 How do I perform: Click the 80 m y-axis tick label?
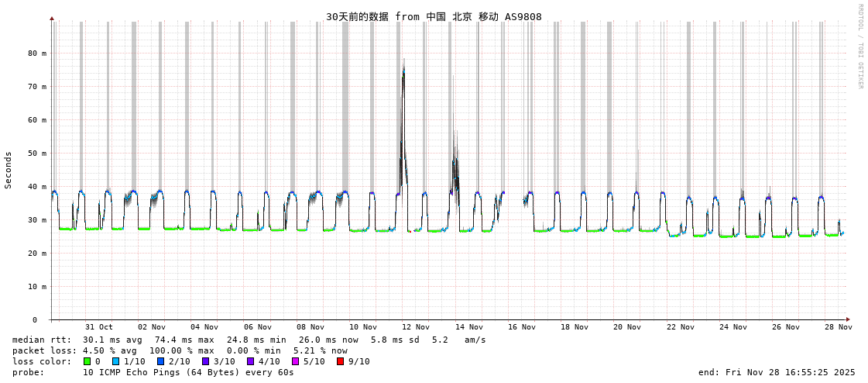click(38, 53)
